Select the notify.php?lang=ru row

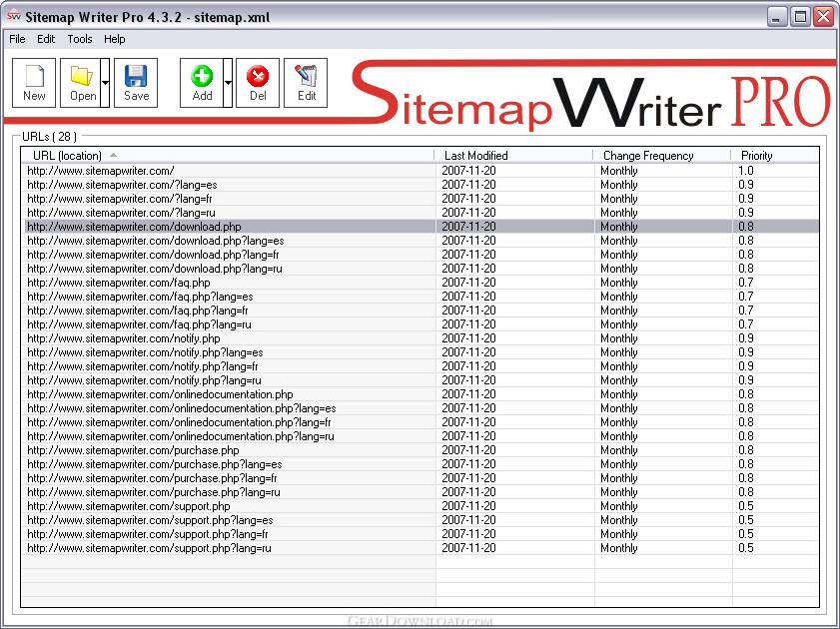[x=420, y=380]
